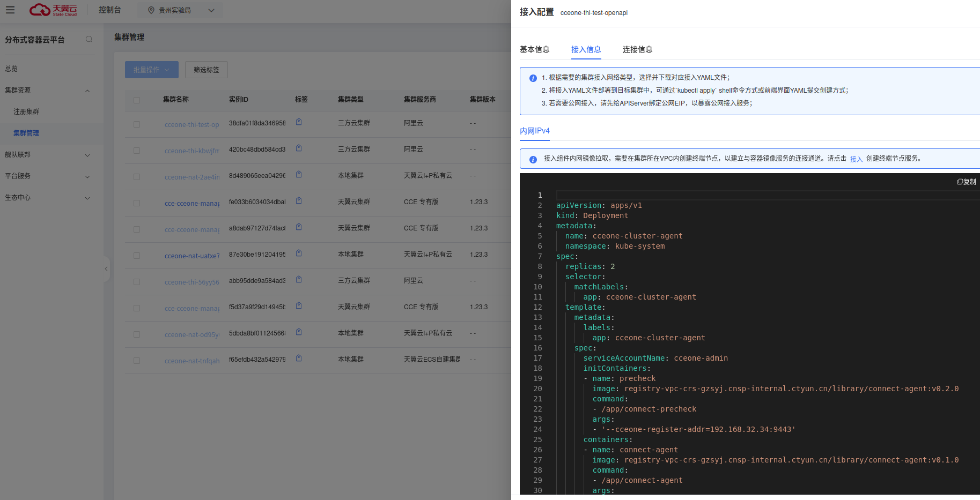The image size is (980, 500).
Task: Check the box for cceone-thi-56yy56 row
Action: pyautogui.click(x=137, y=282)
